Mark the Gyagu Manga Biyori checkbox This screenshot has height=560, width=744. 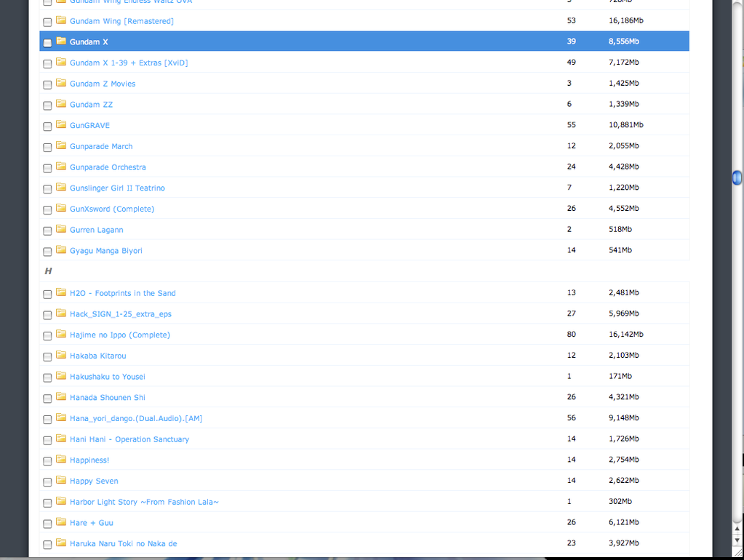47,252
